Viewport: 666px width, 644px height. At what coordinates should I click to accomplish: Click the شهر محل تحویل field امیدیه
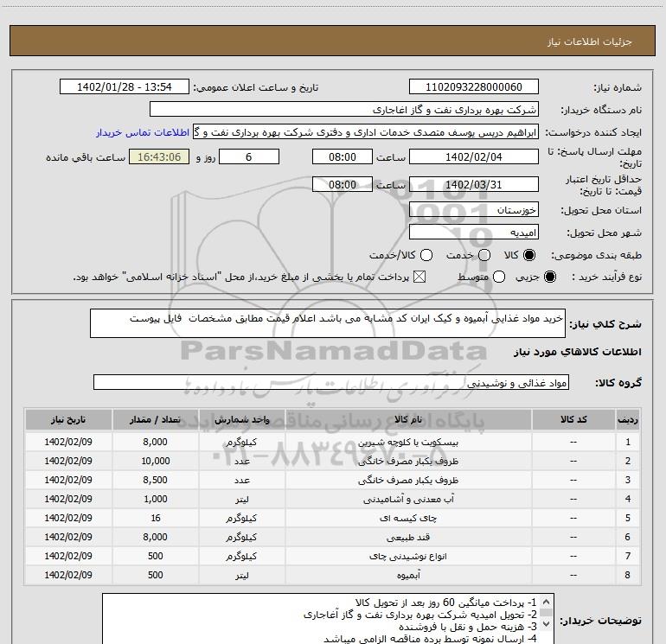(474, 233)
